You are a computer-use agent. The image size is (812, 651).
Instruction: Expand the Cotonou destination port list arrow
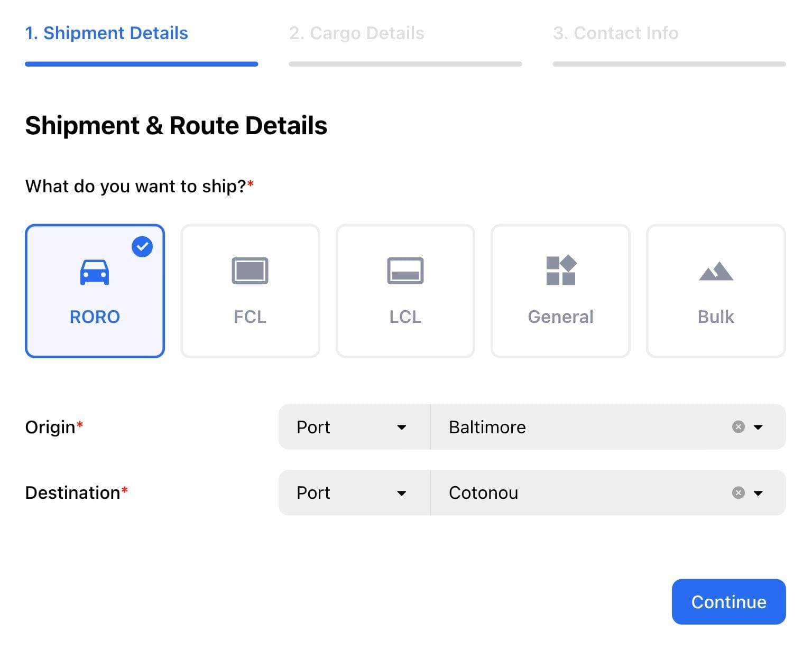758,493
